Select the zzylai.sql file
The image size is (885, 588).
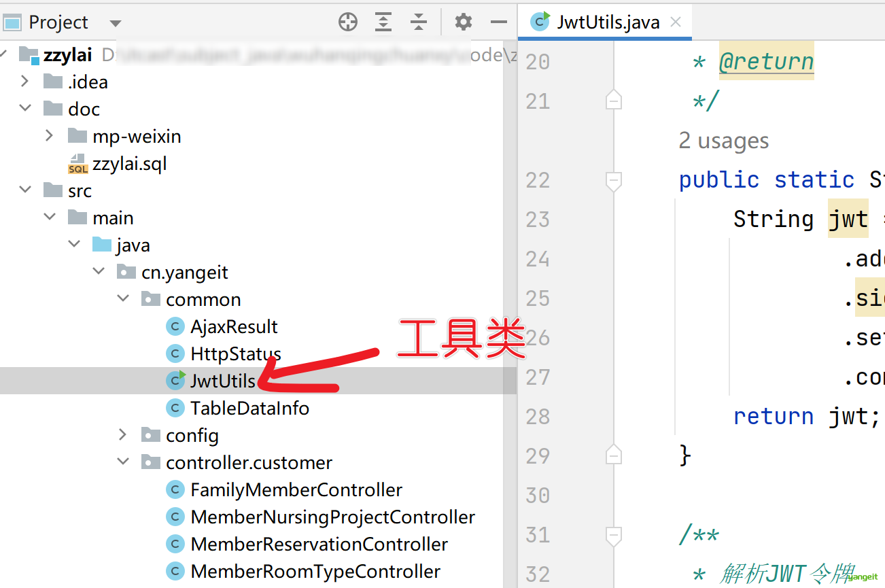click(130, 164)
